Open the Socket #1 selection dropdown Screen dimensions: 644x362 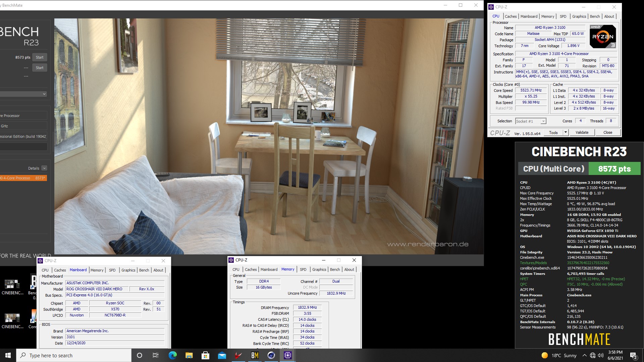[x=531, y=121]
